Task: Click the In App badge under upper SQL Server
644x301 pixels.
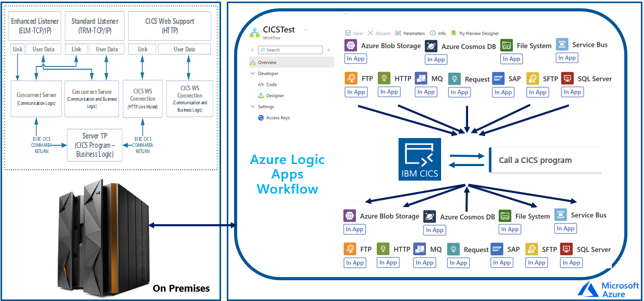Action: (x=572, y=92)
